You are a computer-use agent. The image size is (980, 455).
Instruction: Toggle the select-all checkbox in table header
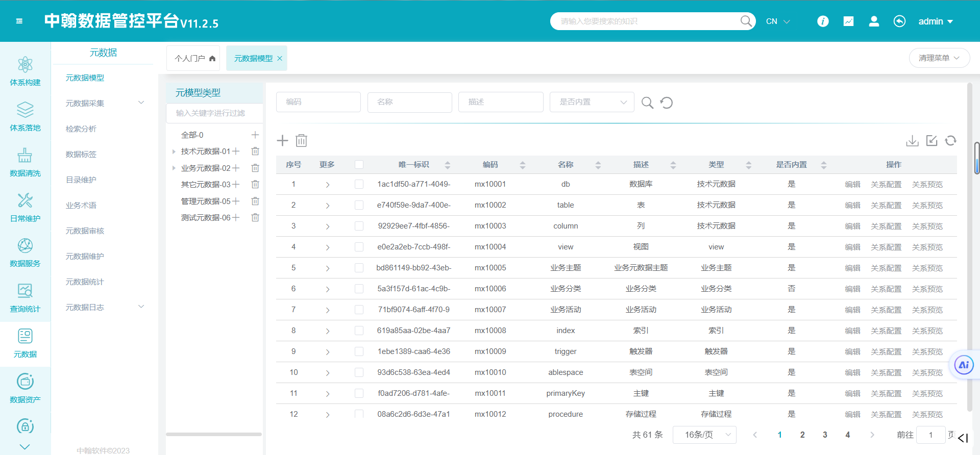point(359,164)
